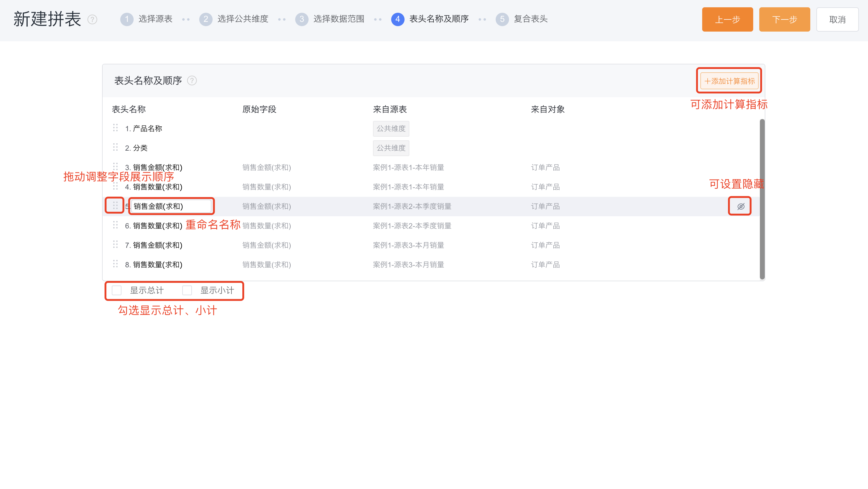This screenshot has height=489, width=868.
Task: Click drag handle for row 8 销售数量(求和)
Action: (115, 264)
